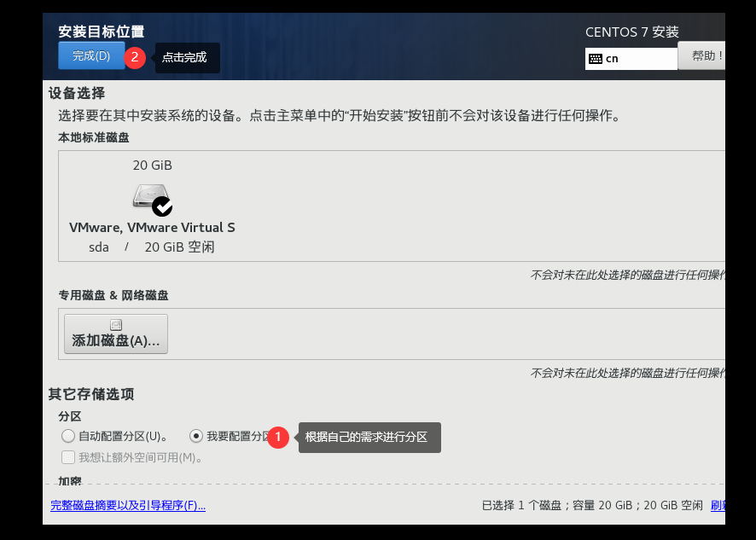Click the small icon on 添加磁盘 button
This screenshot has height=540, width=756.
[116, 325]
